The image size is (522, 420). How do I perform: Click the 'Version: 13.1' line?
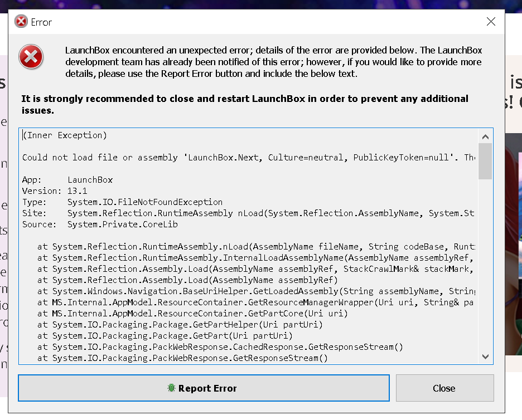click(55, 191)
